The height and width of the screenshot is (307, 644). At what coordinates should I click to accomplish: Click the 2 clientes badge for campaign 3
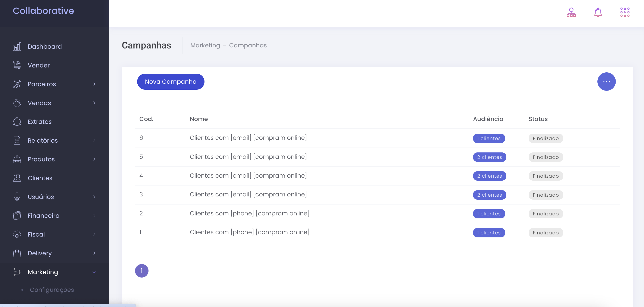pyautogui.click(x=490, y=195)
